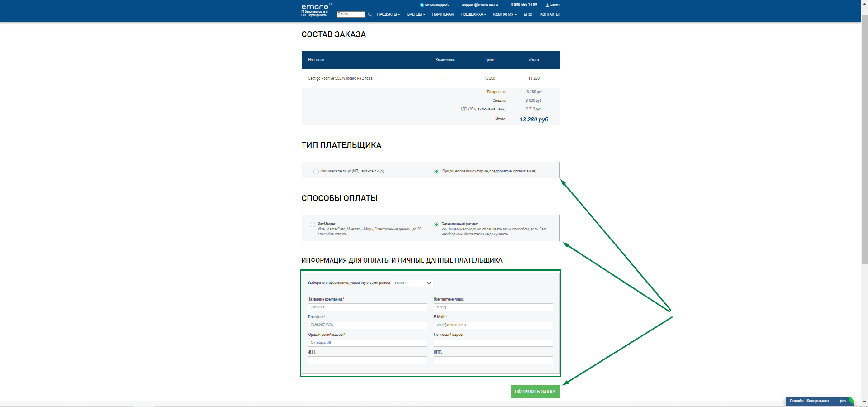Viewport: 868px width, 407px height.
Task: Click the КПП input field
Action: pos(493,360)
